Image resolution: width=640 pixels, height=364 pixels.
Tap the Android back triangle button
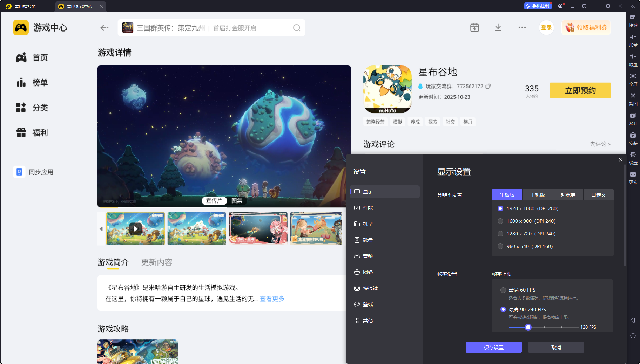tap(633, 320)
